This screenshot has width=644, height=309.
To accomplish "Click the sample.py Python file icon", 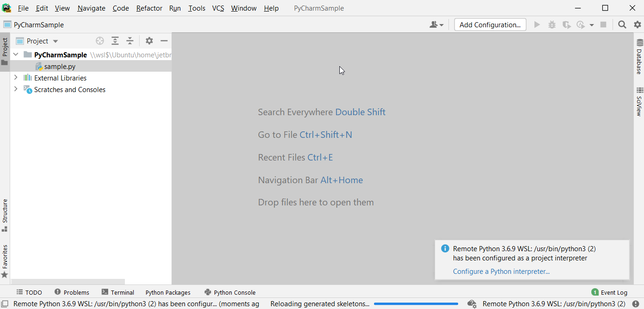I will pyautogui.click(x=39, y=67).
